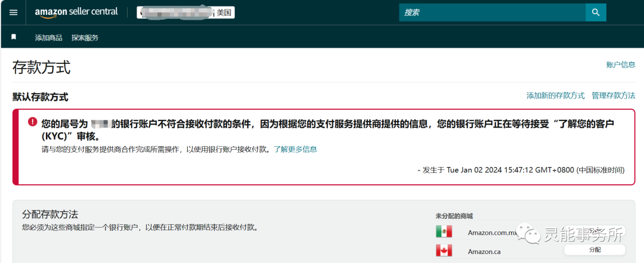Click the 分配 button for Amazon.ca
Image resolution: width=644 pixels, height=263 pixels.
[595, 250]
